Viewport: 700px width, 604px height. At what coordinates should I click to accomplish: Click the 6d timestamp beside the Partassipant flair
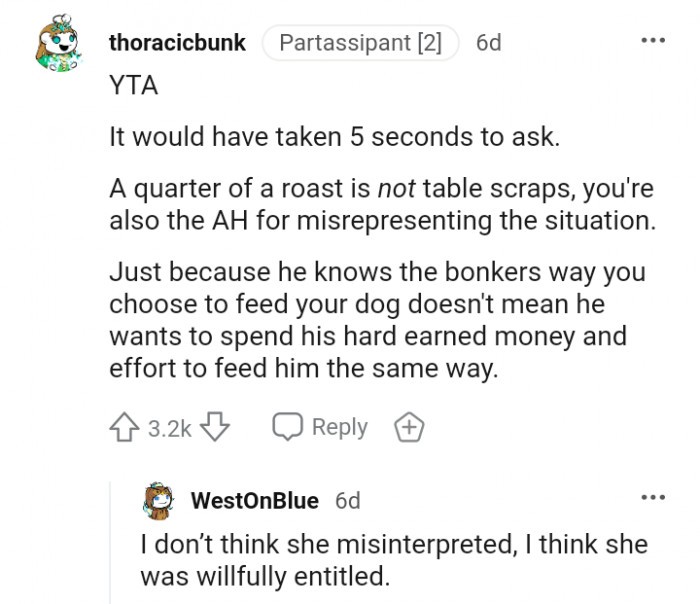coord(488,44)
